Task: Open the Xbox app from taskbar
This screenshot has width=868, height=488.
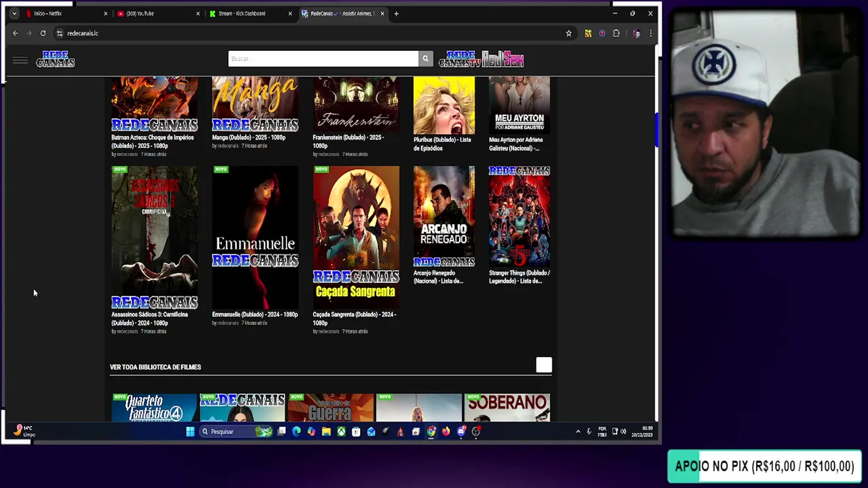Action: coord(341,432)
